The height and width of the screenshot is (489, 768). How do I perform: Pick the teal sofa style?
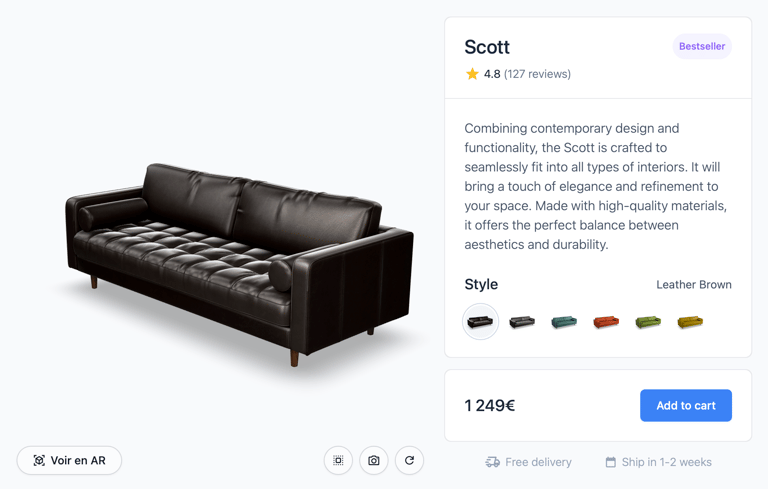tap(564, 322)
